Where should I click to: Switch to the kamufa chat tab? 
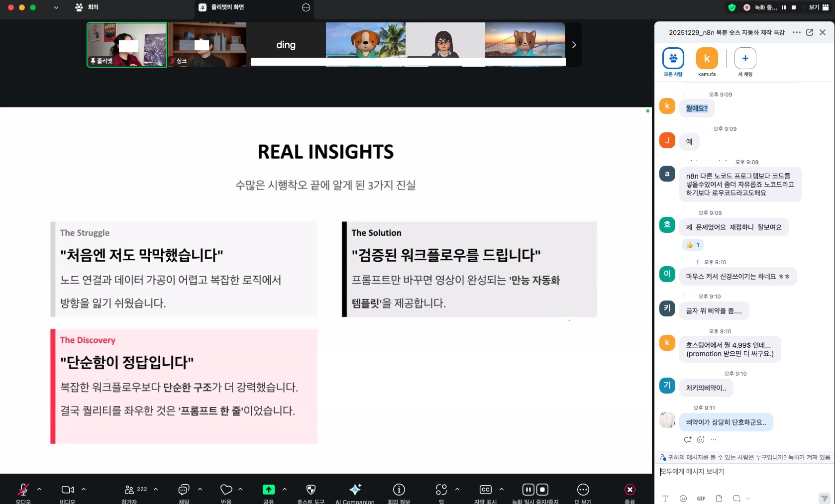click(707, 60)
